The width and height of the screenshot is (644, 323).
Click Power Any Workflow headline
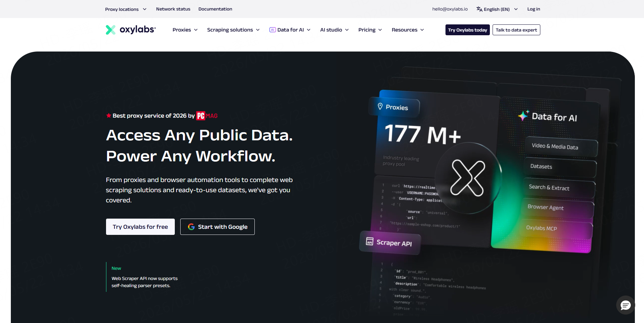pyautogui.click(x=191, y=156)
